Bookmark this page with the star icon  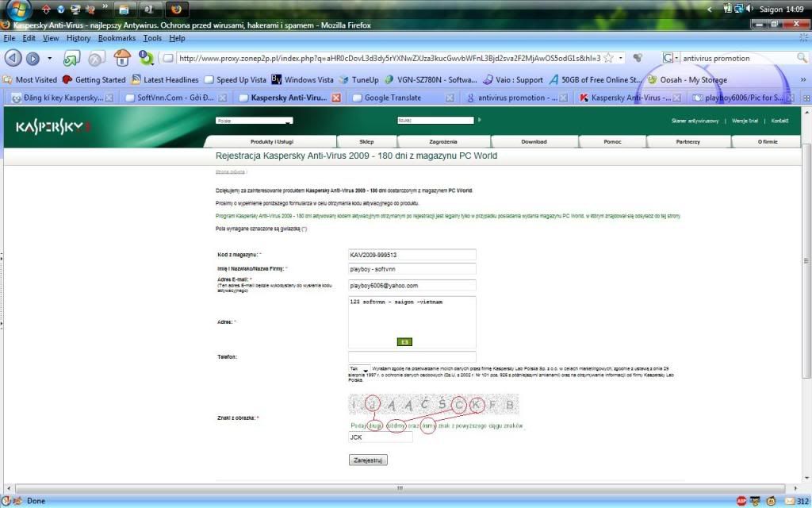[608, 58]
